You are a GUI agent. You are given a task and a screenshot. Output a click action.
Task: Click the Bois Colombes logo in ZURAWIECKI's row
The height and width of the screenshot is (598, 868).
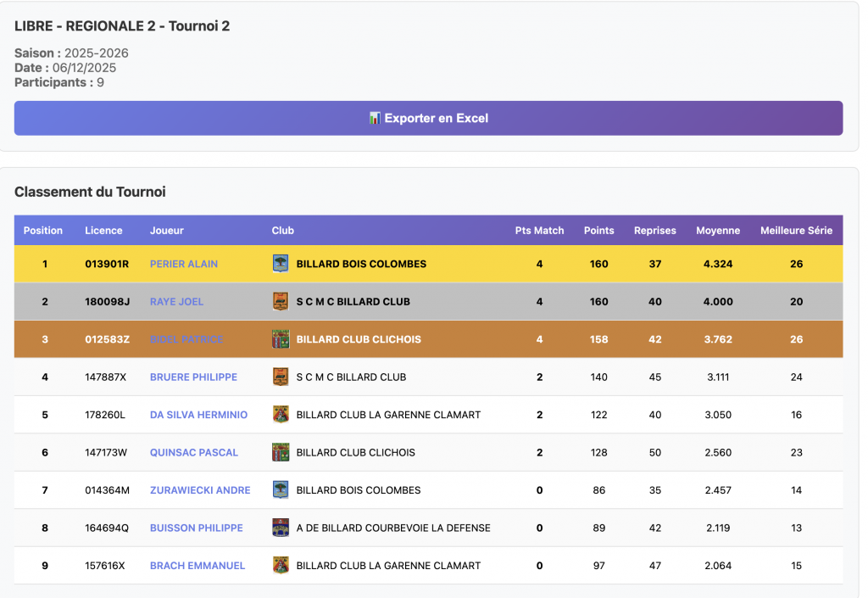pos(281,490)
